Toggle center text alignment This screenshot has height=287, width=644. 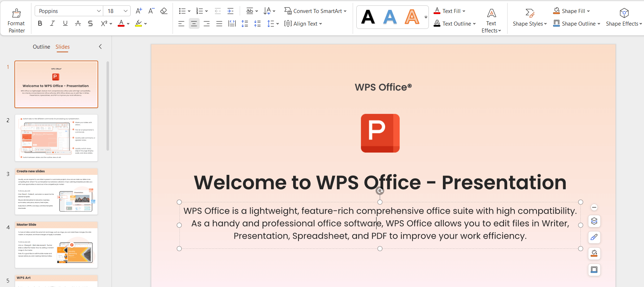pyautogui.click(x=194, y=24)
